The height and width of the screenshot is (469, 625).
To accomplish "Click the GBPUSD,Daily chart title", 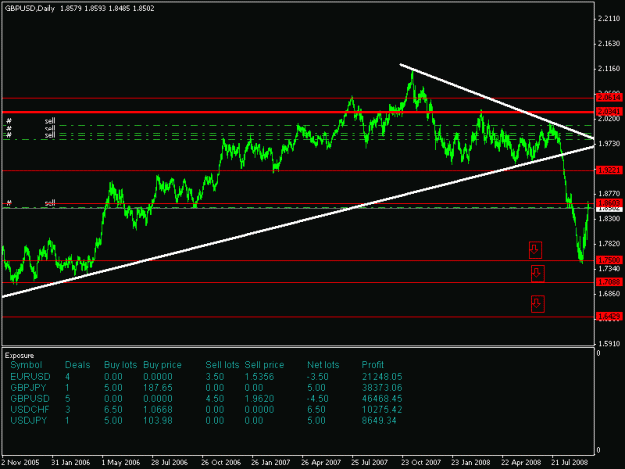I will point(30,8).
